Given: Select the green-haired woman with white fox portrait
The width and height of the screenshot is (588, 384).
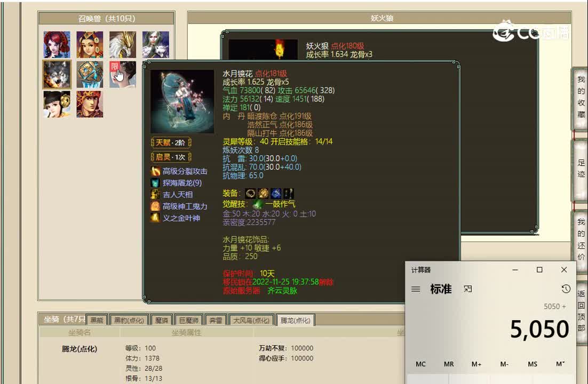Looking at the screenshot, I should pos(156,45).
